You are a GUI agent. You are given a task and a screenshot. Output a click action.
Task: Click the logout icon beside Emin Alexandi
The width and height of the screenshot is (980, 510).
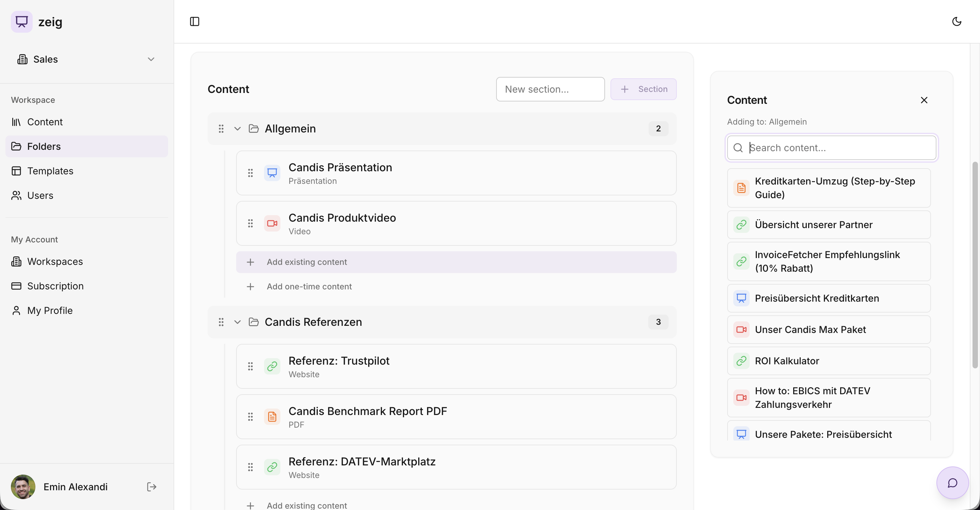click(x=151, y=487)
